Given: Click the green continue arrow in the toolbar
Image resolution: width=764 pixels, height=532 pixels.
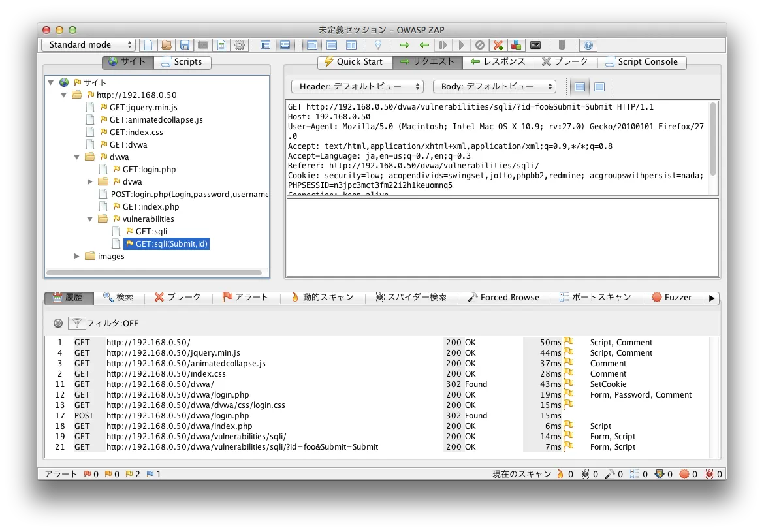Looking at the screenshot, I should click(404, 44).
